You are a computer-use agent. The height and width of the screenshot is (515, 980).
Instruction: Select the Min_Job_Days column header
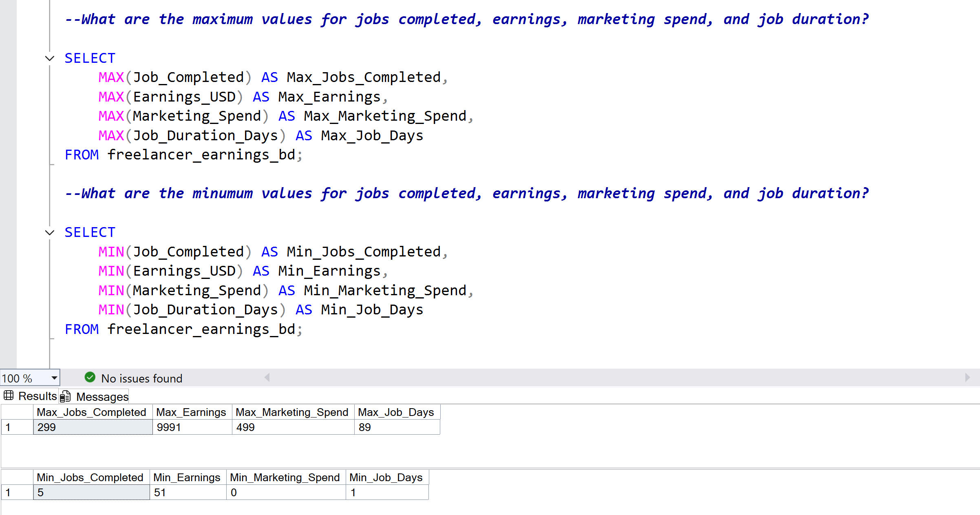click(x=386, y=477)
